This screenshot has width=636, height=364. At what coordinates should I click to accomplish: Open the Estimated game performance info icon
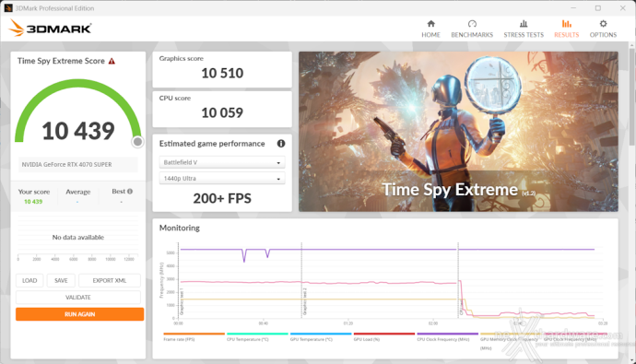(x=281, y=144)
